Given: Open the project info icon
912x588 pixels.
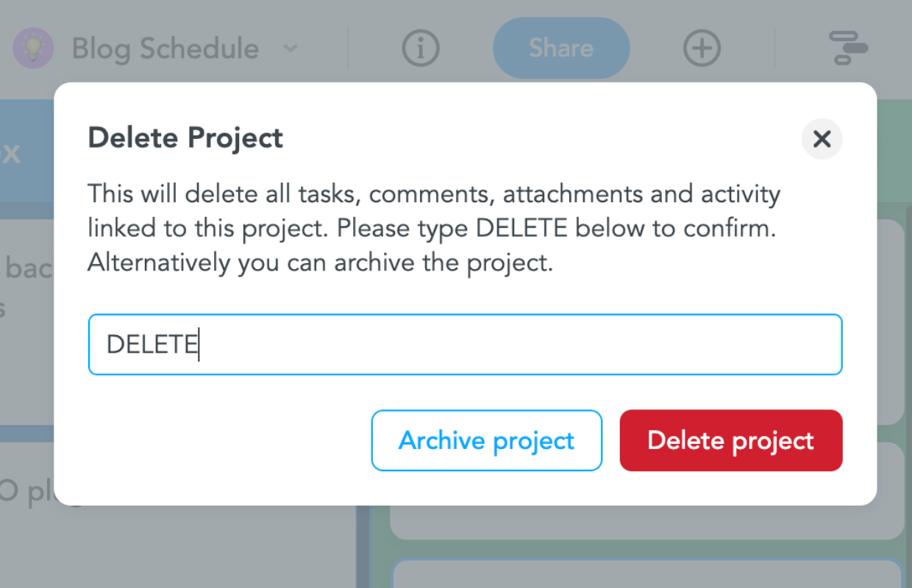Looking at the screenshot, I should 421,49.
